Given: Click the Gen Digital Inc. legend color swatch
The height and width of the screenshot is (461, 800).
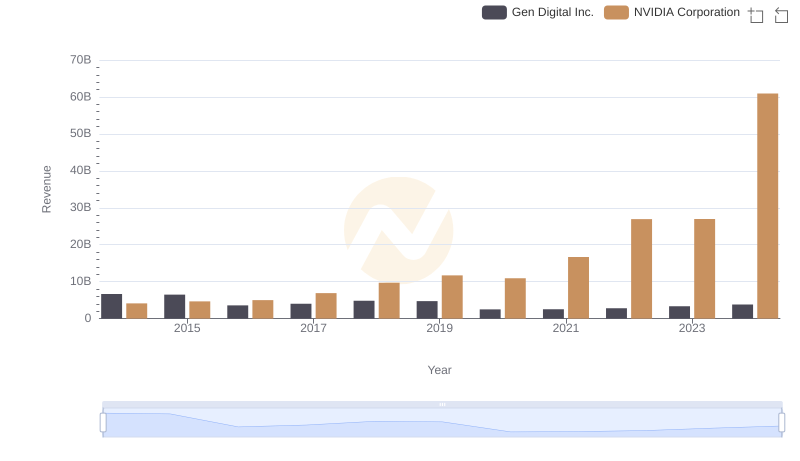Looking at the screenshot, I should tap(494, 12).
